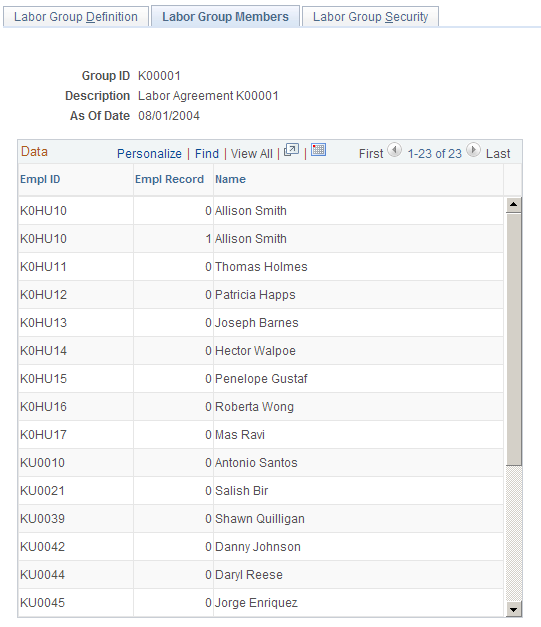
Task: Sort by Empl Record column header
Action: 170,179
